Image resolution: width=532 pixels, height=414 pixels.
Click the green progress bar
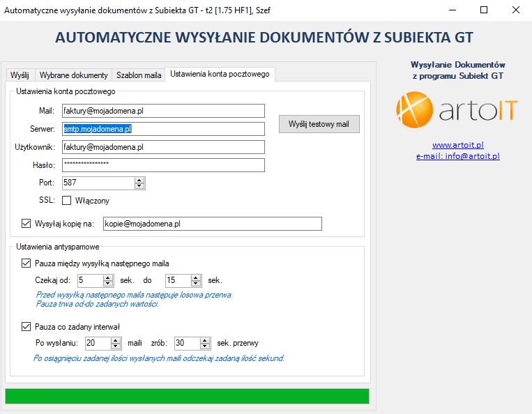[187, 396]
